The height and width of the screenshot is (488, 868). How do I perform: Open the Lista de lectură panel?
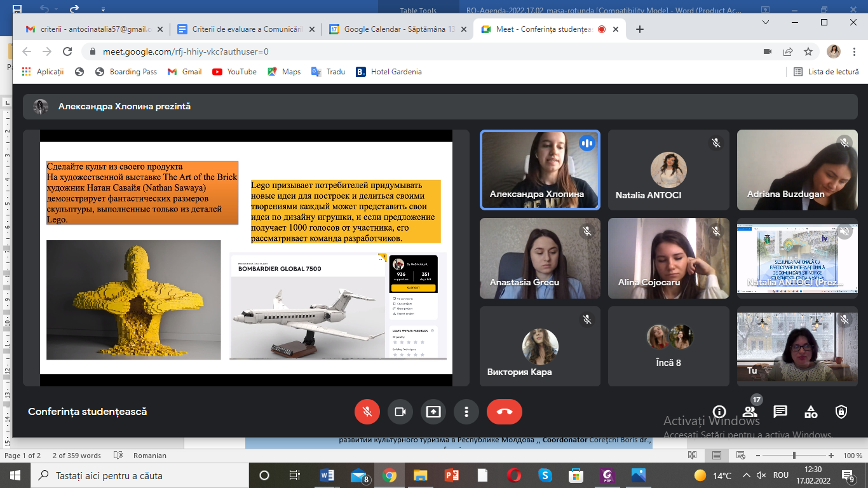826,72
